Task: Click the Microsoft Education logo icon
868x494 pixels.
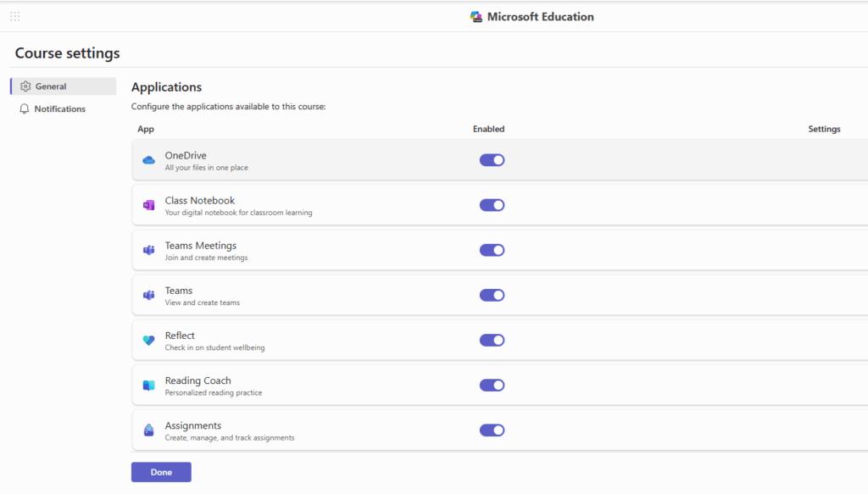Action: [476, 17]
